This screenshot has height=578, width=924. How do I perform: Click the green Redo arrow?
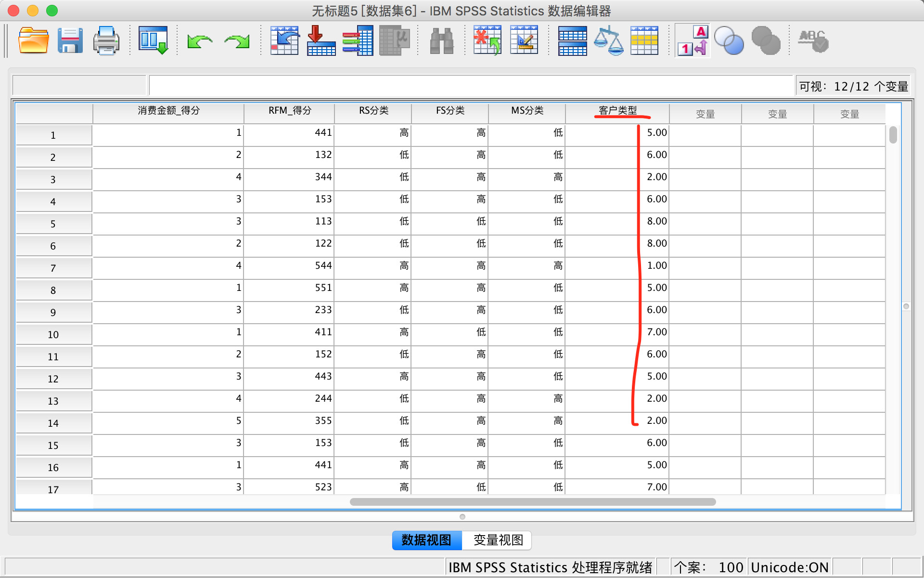click(x=237, y=41)
